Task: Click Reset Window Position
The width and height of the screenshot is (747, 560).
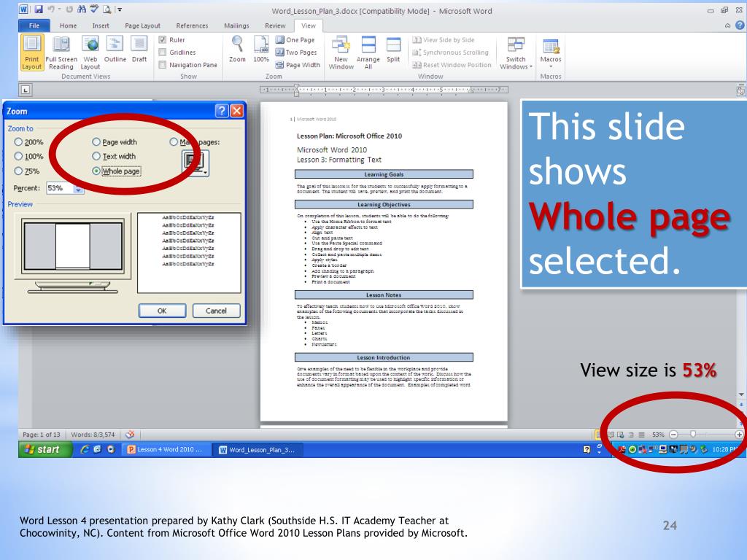Action: click(x=452, y=65)
